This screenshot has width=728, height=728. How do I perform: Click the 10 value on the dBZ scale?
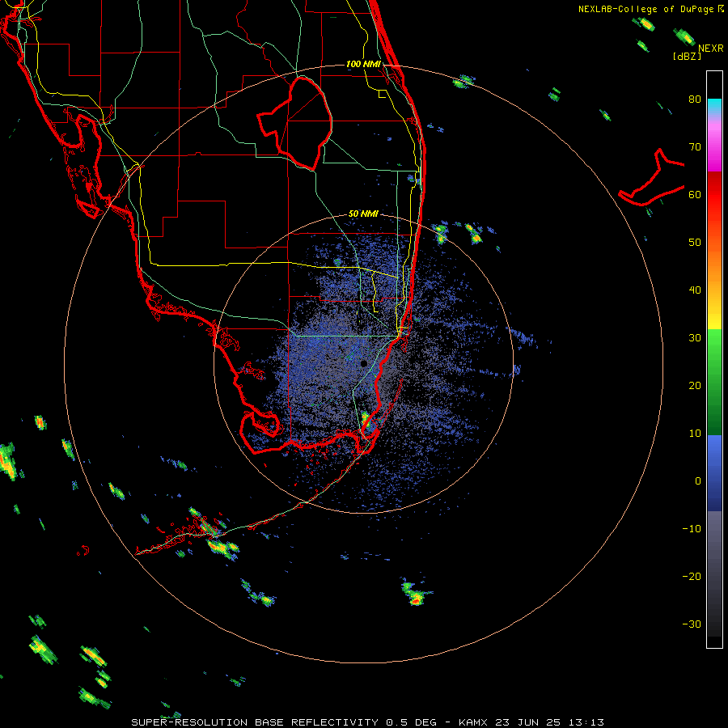695,434
